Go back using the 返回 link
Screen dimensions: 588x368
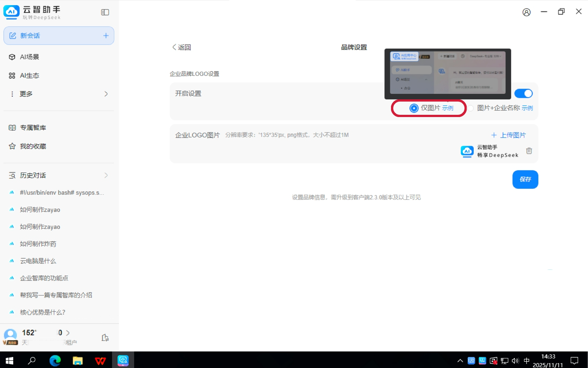pos(182,47)
